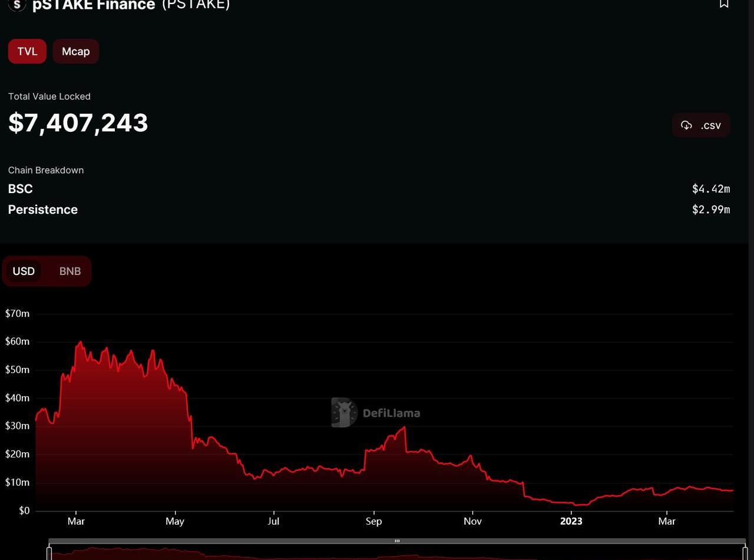Click the pSTAKE Finance title
Image resolution: width=754 pixels, height=560 pixels.
[93, 5]
